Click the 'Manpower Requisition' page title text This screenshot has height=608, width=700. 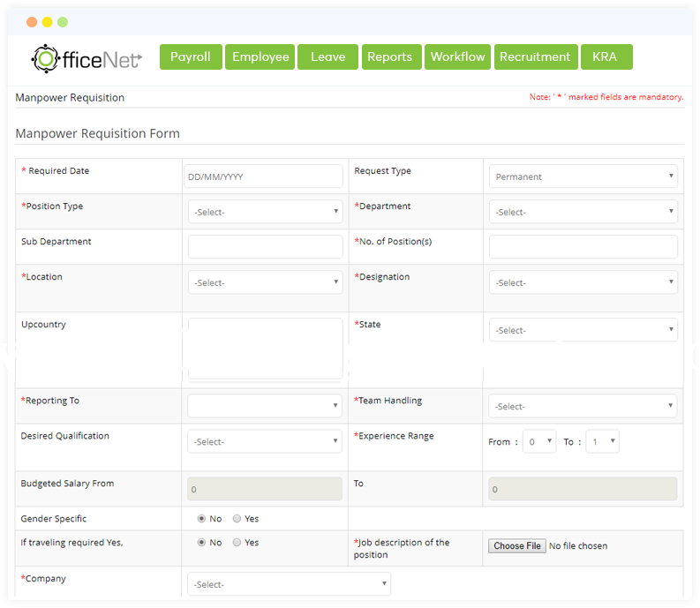click(x=70, y=98)
